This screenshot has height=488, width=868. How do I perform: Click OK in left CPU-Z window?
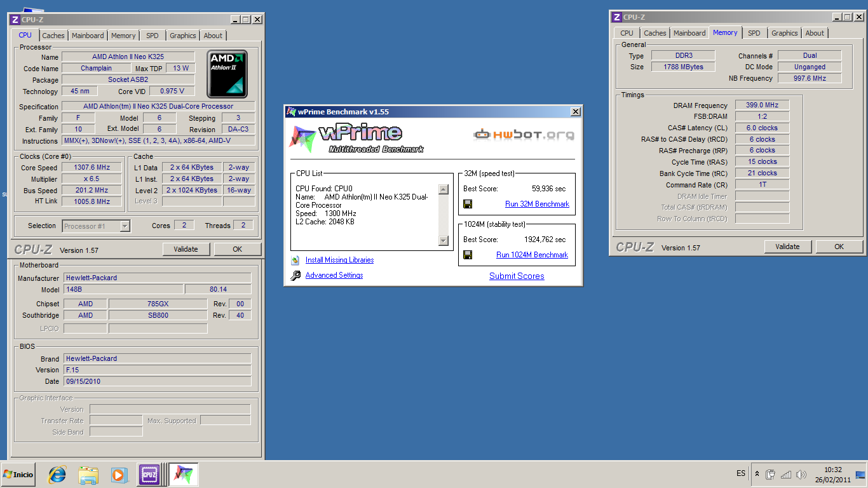(x=238, y=249)
